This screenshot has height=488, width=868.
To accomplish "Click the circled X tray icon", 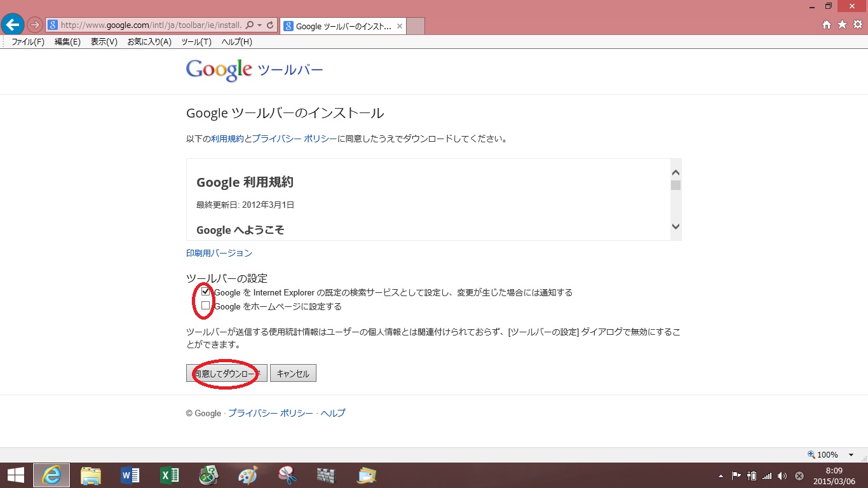I will point(799,475).
